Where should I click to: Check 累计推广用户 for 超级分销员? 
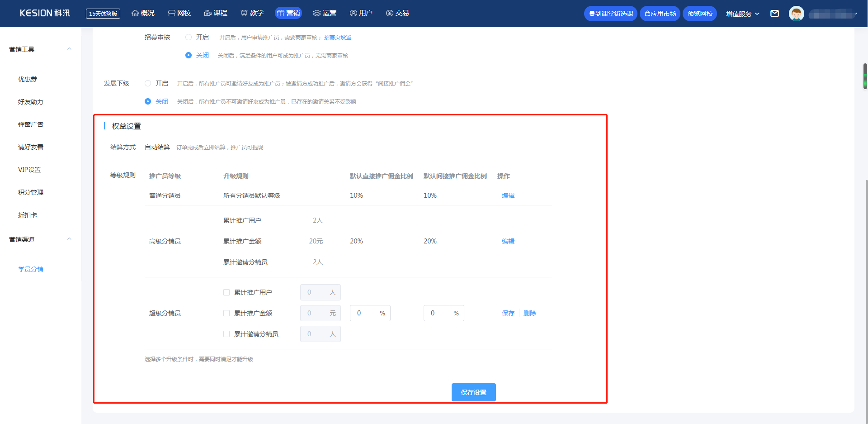(226, 292)
